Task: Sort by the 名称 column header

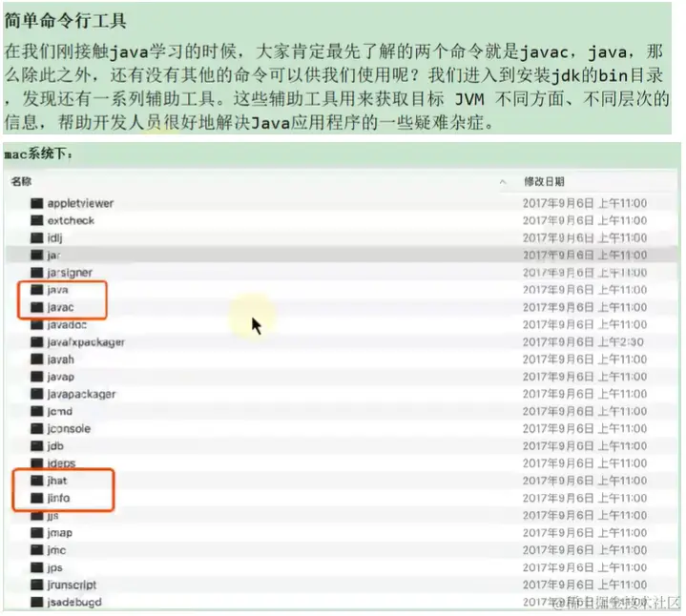Action: [21, 181]
